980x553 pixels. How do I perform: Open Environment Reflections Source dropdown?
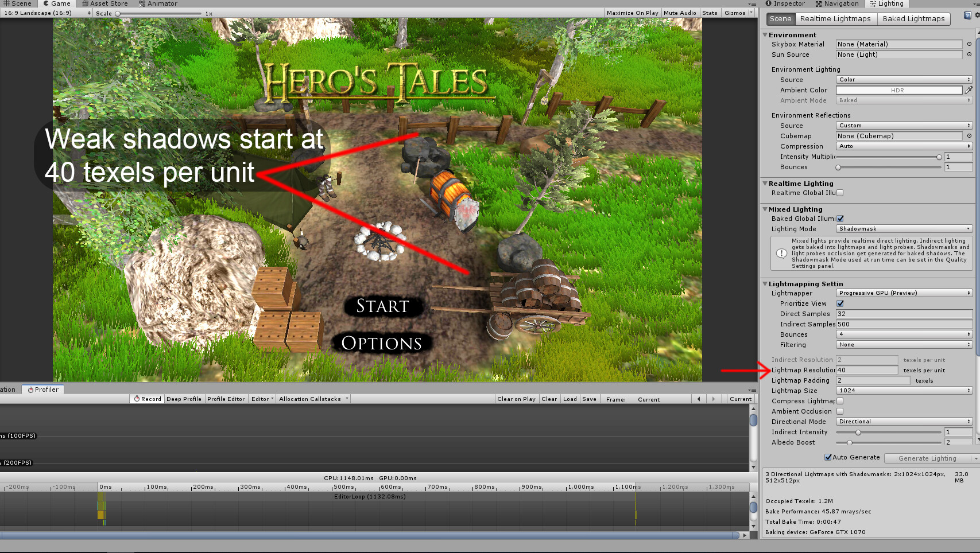[904, 126]
